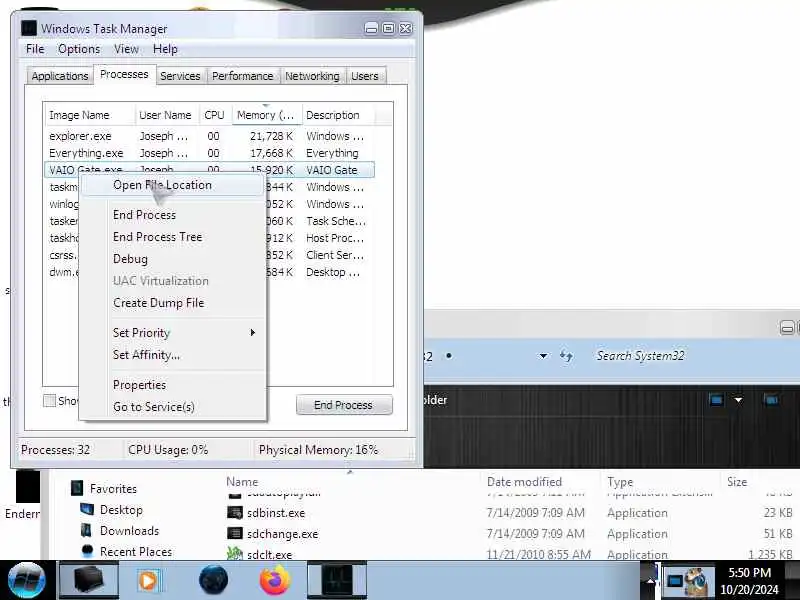Switch to the Services tab
This screenshot has width=800, height=600.
(x=180, y=76)
